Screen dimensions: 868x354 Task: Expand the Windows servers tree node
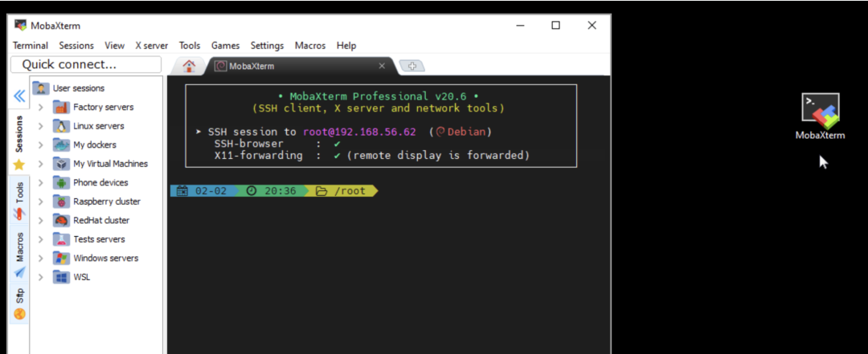40,258
